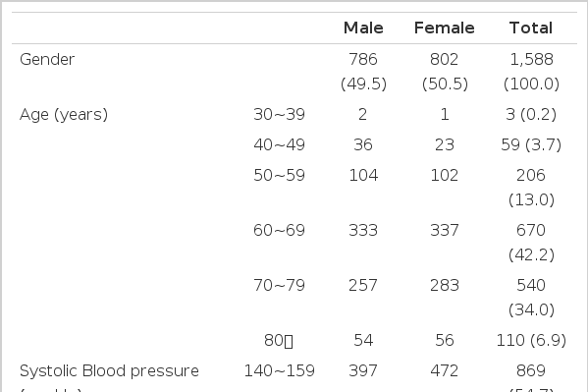This screenshot has height=392, width=588.
Task: Click the 50~59 age range cell
Action: (x=280, y=175)
